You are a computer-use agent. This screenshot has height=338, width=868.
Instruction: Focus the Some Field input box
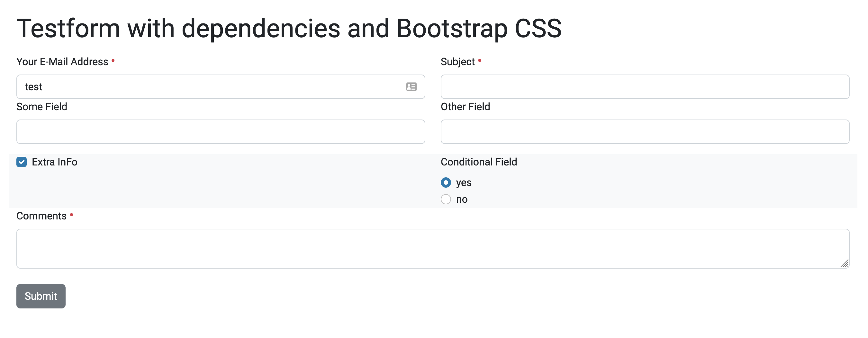220,132
